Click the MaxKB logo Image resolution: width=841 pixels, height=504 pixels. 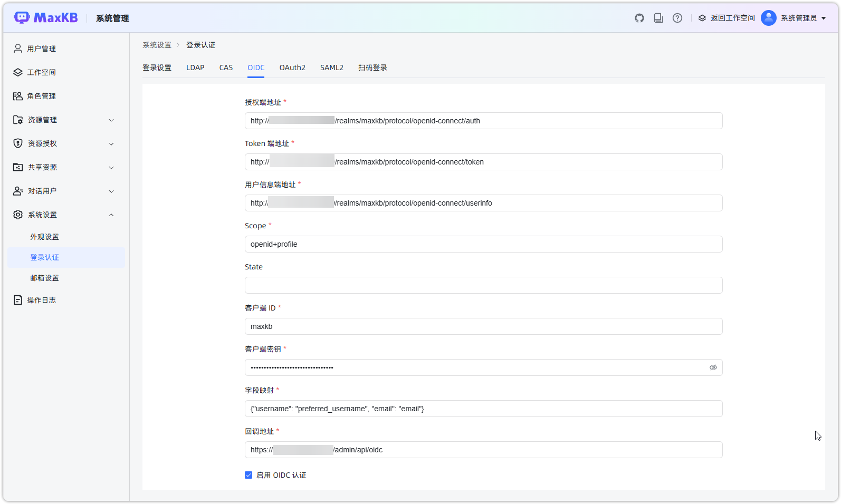pos(46,18)
